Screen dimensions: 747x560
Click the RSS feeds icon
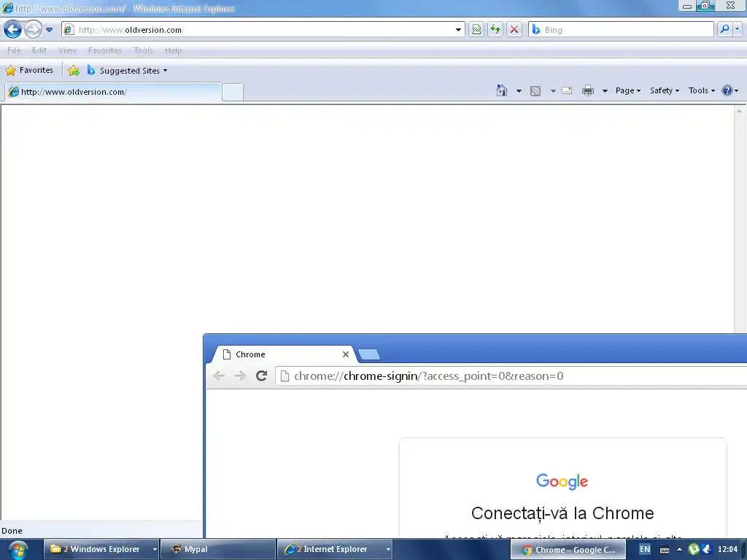point(535,91)
